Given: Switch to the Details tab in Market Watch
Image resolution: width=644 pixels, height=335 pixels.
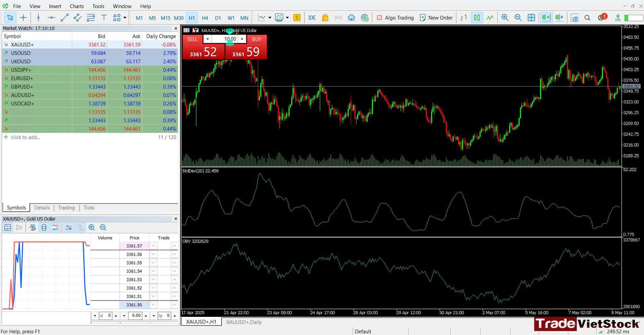Looking at the screenshot, I should tap(42, 208).
